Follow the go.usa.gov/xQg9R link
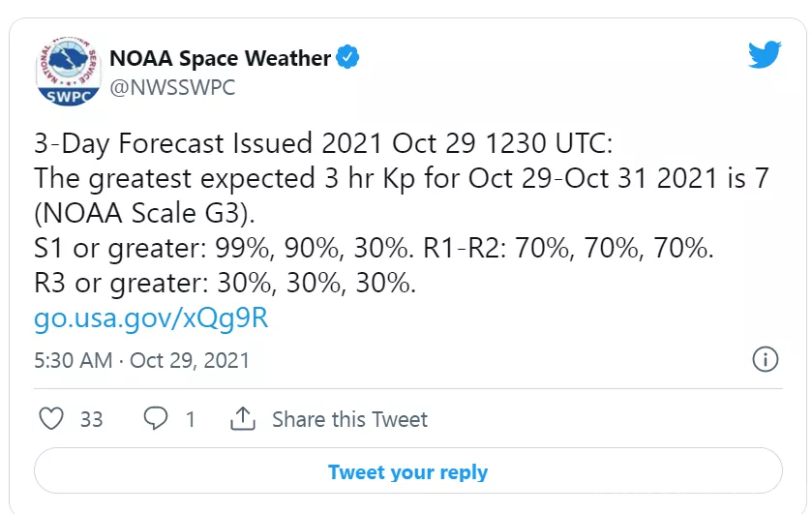Viewport: 812px width, 514px height. pyautogui.click(x=151, y=318)
